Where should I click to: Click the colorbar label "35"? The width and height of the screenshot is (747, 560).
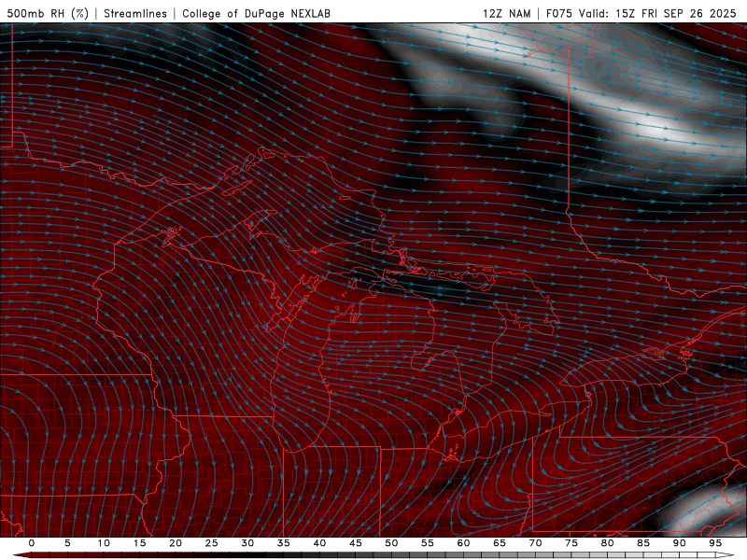click(x=284, y=543)
